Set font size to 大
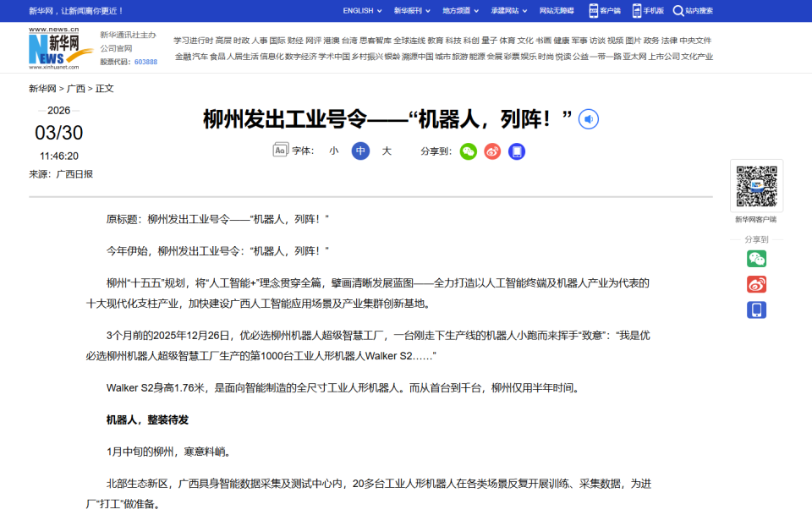The image size is (812, 515). pyautogui.click(x=387, y=151)
